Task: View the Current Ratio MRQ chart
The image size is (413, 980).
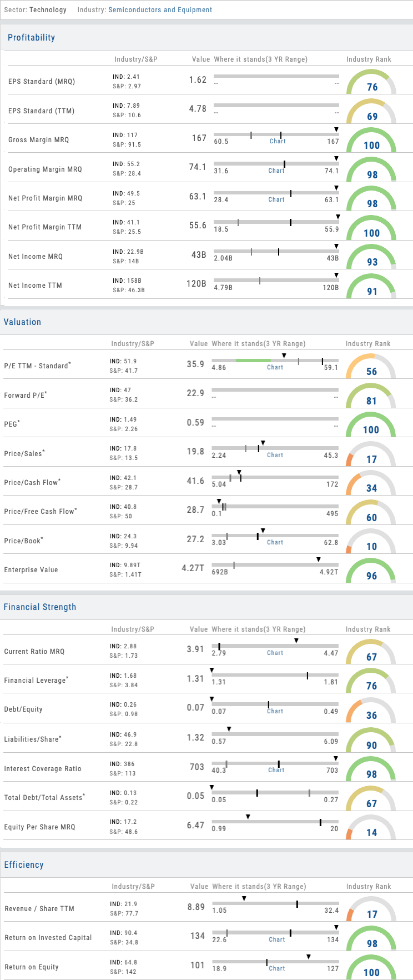Action: coord(275,653)
